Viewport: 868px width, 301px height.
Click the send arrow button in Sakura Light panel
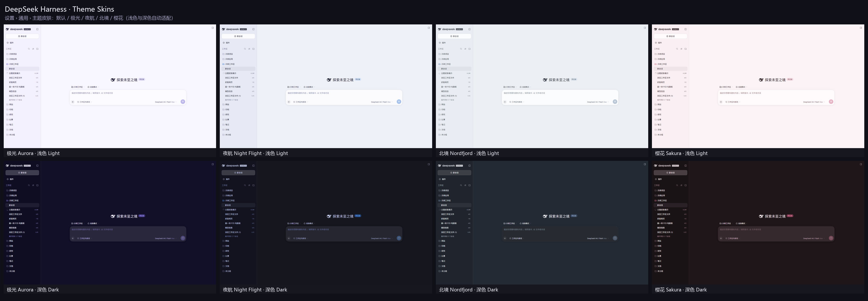[x=831, y=101]
